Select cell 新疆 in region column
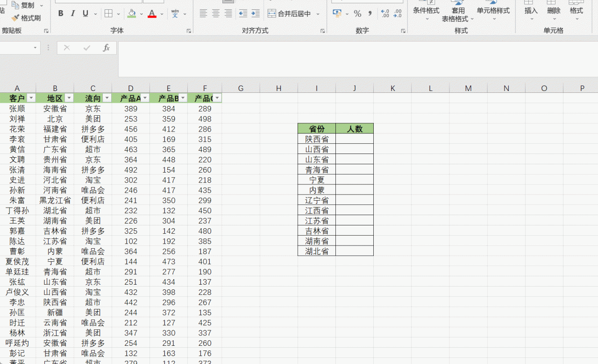The height and width of the screenshot is (364, 598). pyautogui.click(x=55, y=313)
